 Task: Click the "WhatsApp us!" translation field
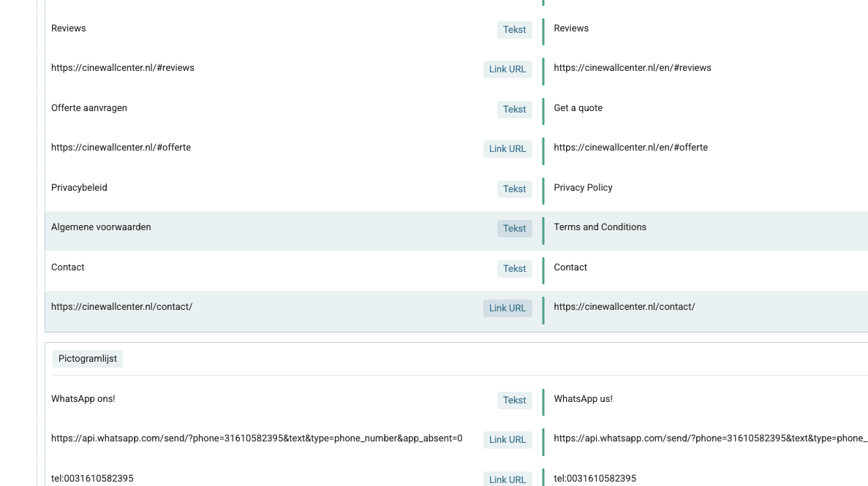coord(583,399)
